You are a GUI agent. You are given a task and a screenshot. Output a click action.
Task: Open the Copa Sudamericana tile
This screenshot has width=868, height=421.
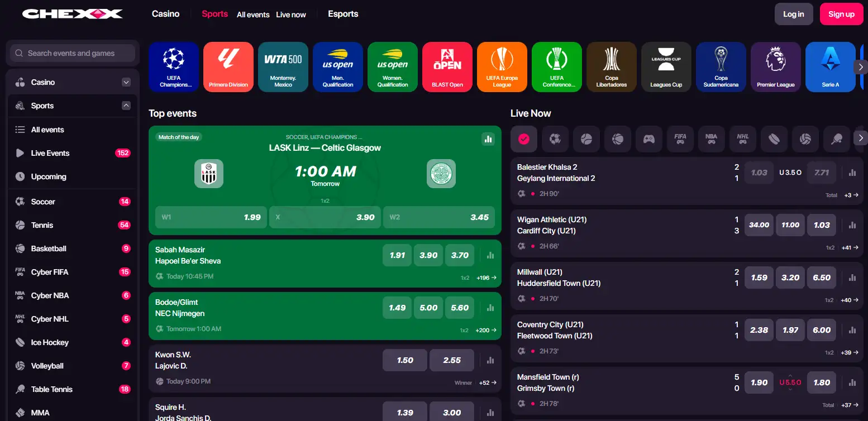coord(721,67)
